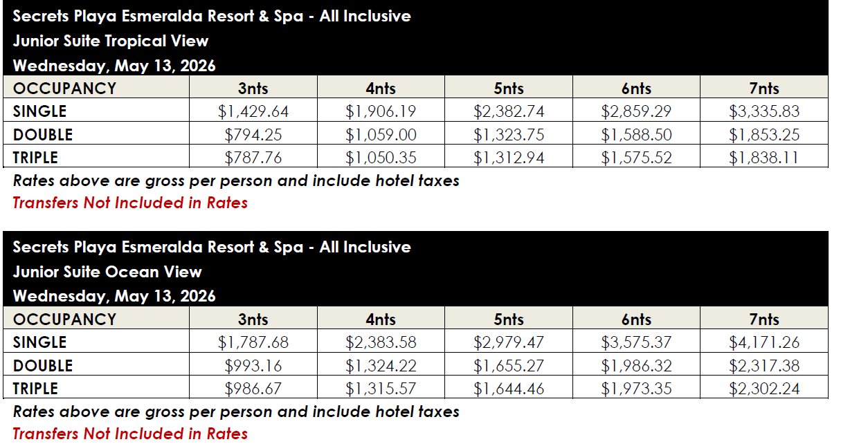Select the Ocean View TRIPLE 5nts rate $1,644.46
This screenshot has height=444, width=868.
[509, 389]
